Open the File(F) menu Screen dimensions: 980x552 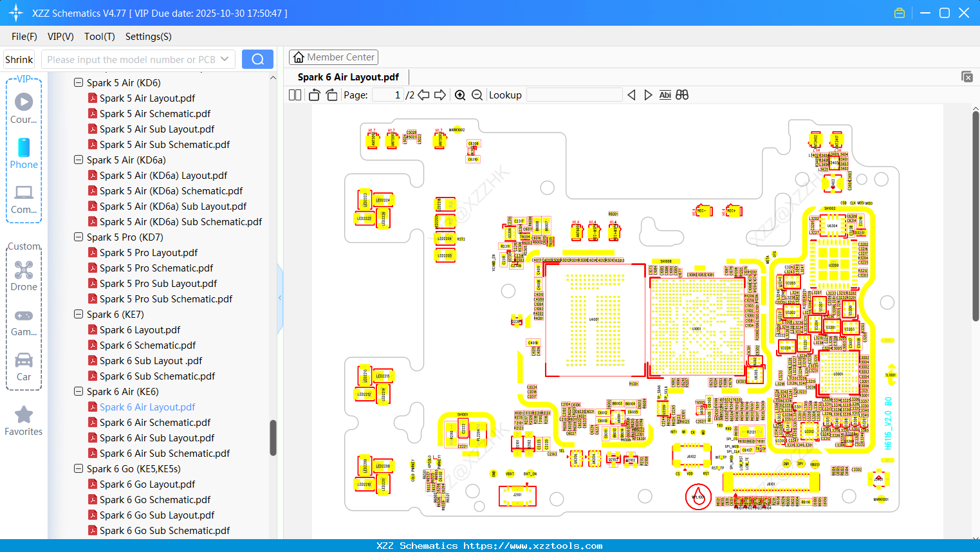tap(24, 37)
